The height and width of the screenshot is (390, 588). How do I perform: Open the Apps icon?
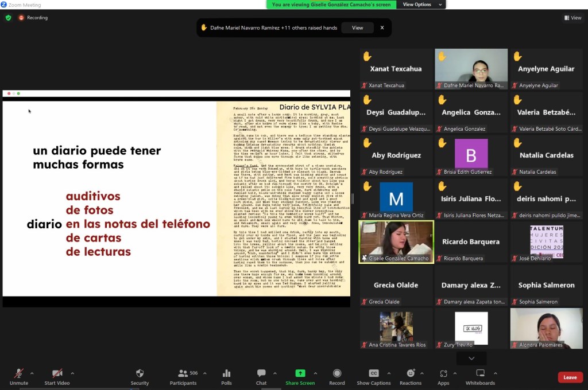pyautogui.click(x=443, y=373)
